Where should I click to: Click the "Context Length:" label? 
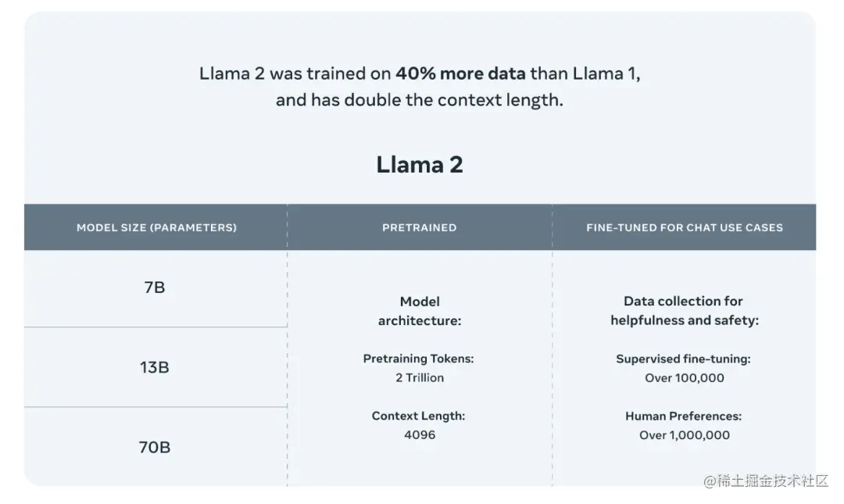pos(419,416)
